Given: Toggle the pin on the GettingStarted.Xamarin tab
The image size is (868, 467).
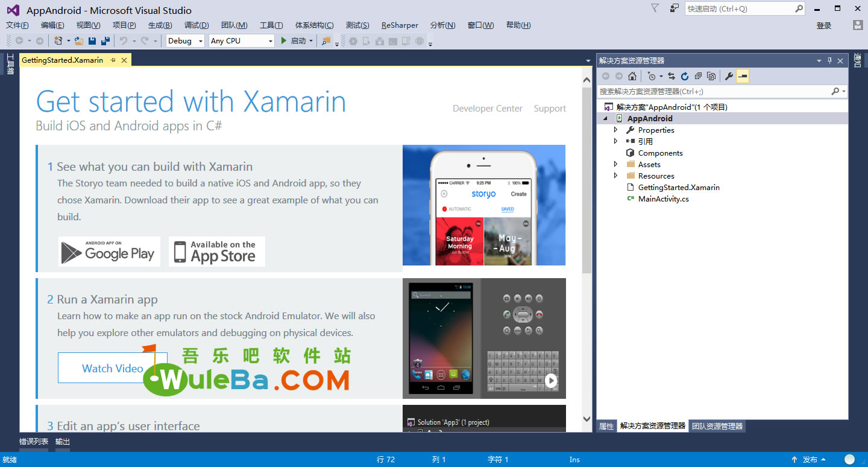Looking at the screenshot, I should click(113, 60).
